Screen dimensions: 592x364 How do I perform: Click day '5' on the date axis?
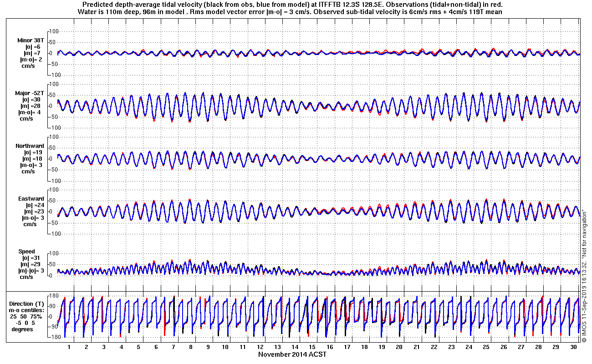coord(139,347)
